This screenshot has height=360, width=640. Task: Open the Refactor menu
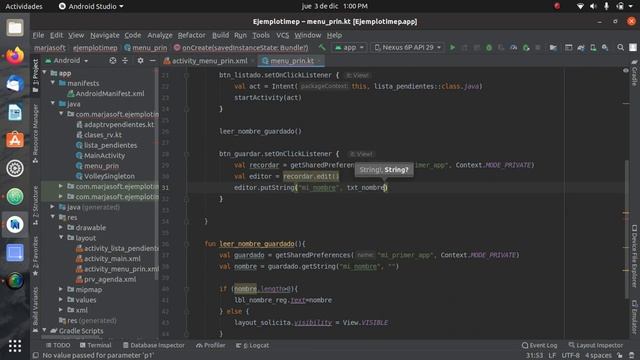click(x=191, y=35)
